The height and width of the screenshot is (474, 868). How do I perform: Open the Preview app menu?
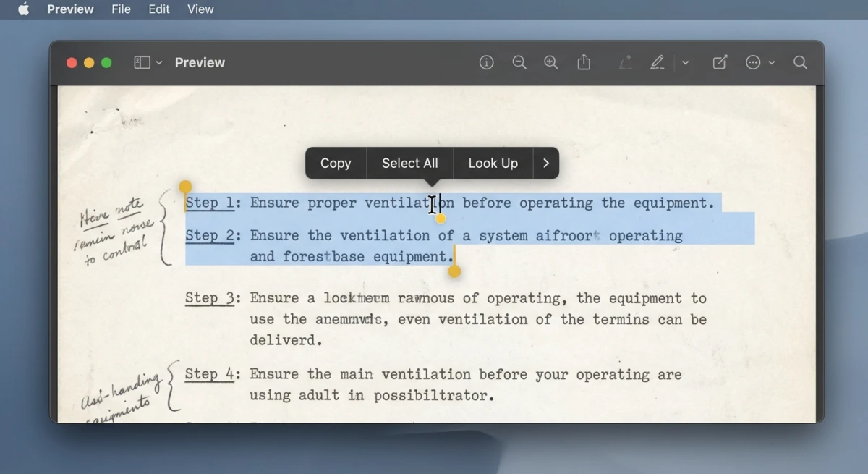[x=70, y=9]
